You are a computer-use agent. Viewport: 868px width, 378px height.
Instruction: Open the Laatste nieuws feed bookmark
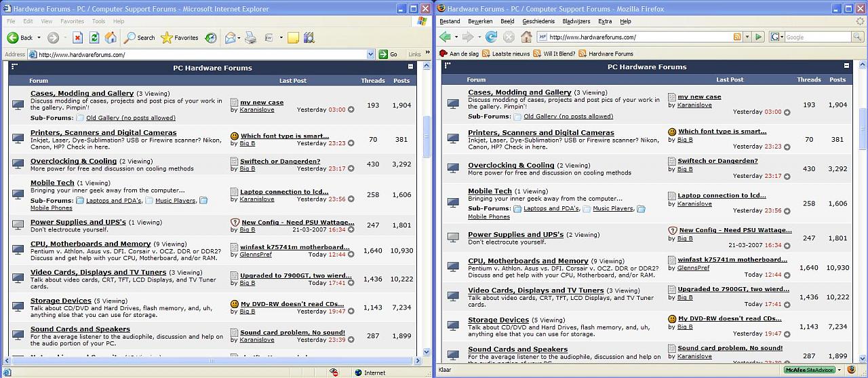[507, 54]
